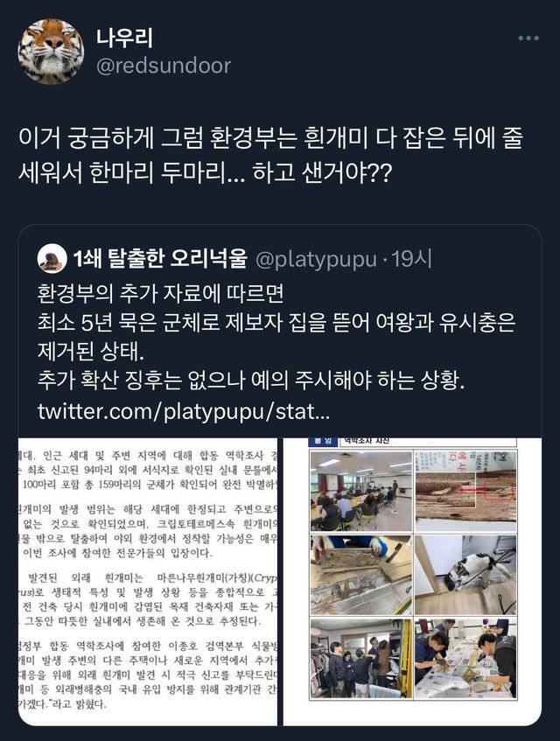Click the photo of workers examining wood samples
This screenshot has width=560, height=741.
click(x=465, y=659)
